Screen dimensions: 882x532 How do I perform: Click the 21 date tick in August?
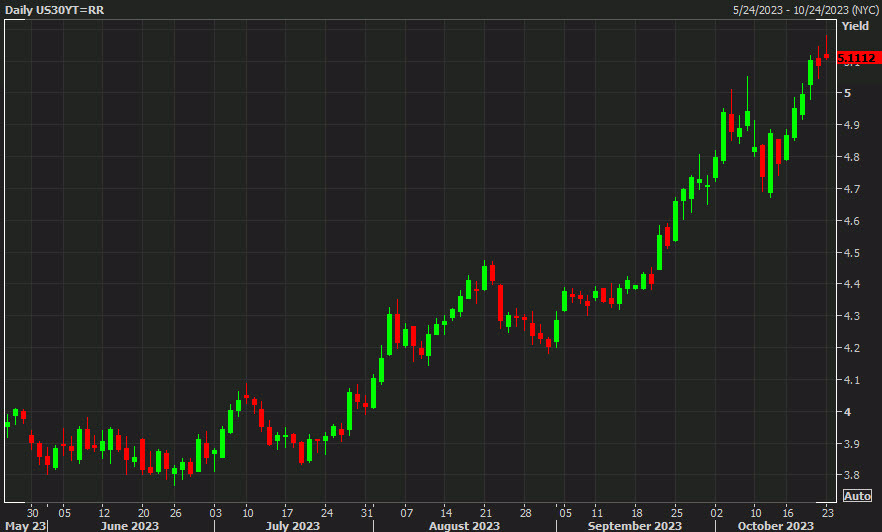tap(485, 513)
